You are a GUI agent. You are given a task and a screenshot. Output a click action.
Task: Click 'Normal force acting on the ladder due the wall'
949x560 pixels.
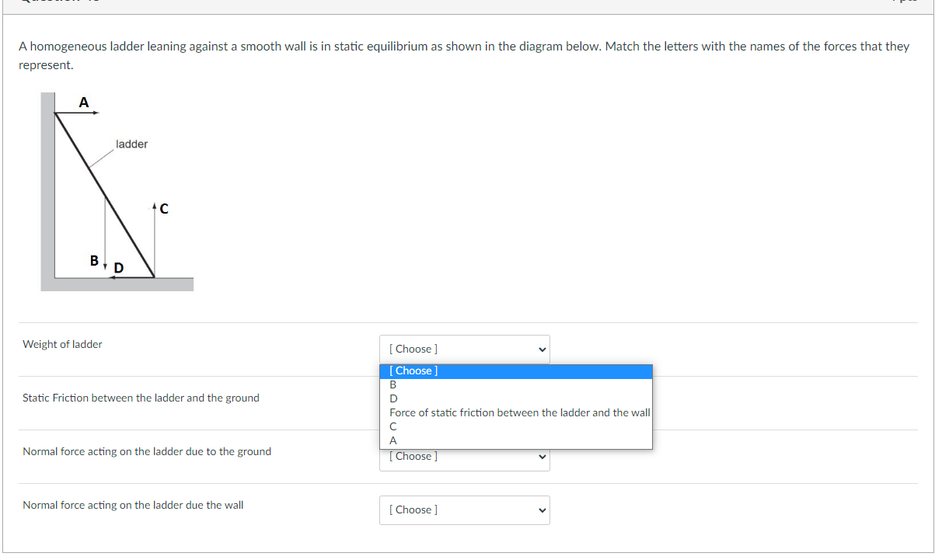133,505
